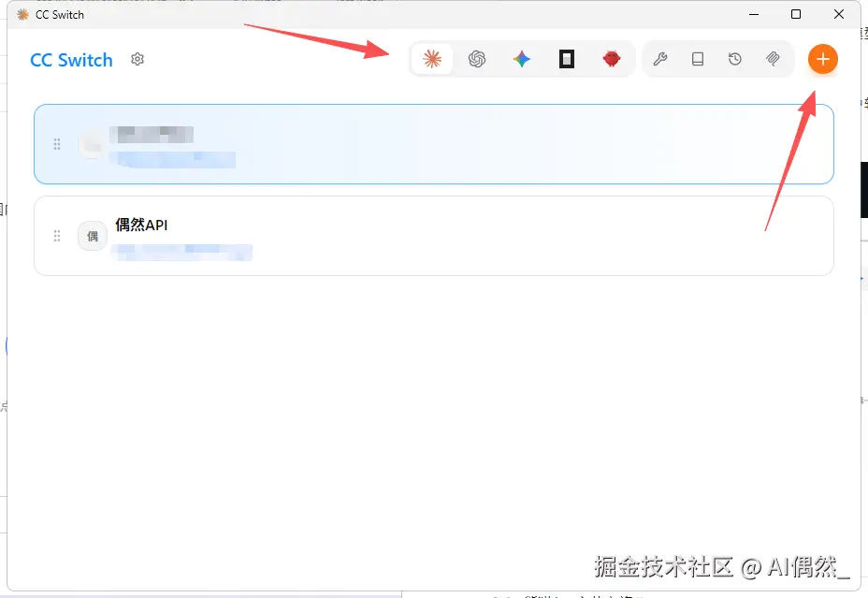Click the blurred URL under 偶然API

(x=181, y=252)
